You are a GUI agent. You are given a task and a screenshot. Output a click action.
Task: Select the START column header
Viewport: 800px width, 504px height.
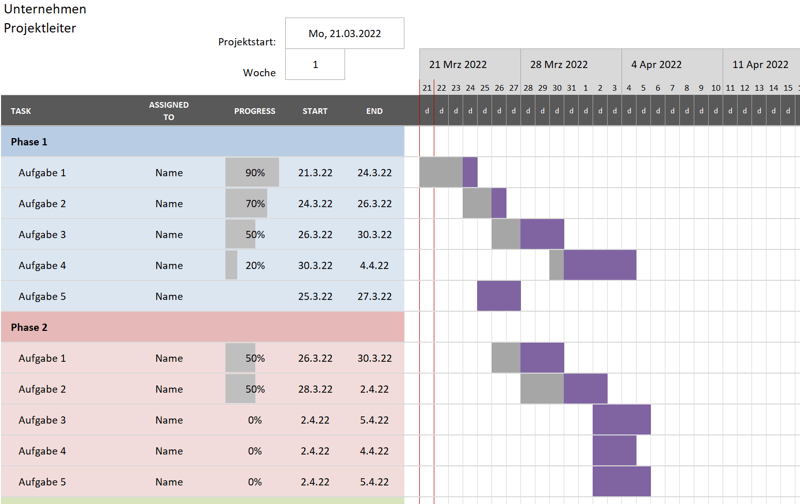315,111
